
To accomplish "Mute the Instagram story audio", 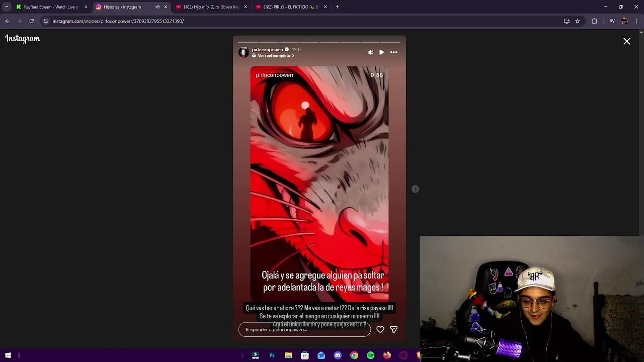I will 371,52.
